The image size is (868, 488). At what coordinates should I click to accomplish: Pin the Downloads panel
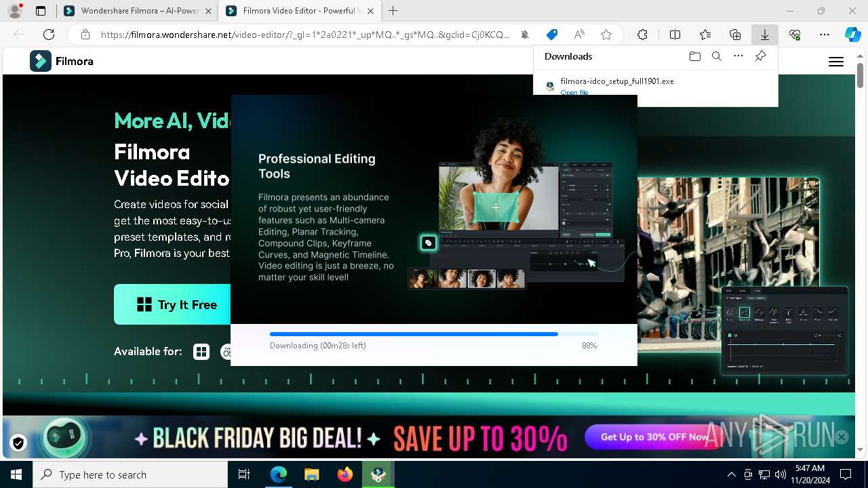760,56
